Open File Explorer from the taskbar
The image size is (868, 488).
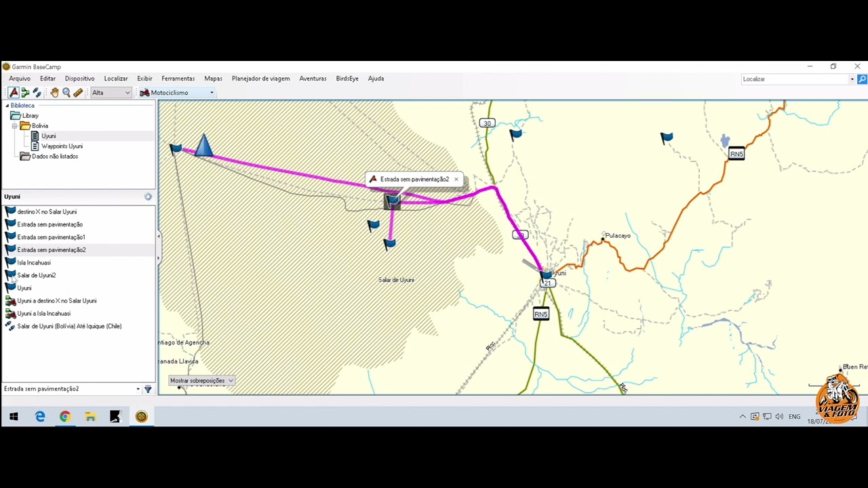90,417
